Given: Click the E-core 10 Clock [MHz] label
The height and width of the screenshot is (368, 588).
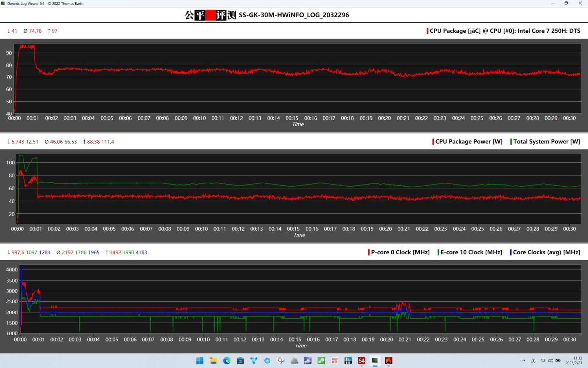Looking at the screenshot, I should click(x=471, y=252).
